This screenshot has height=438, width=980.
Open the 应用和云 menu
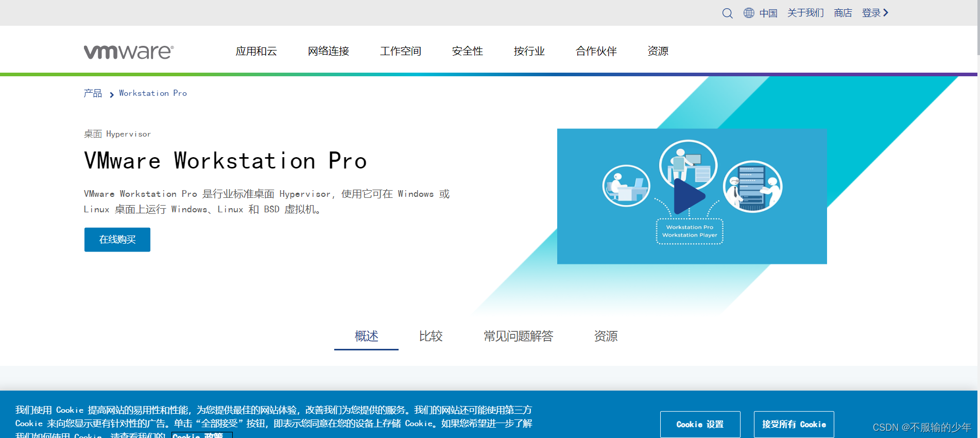[256, 51]
